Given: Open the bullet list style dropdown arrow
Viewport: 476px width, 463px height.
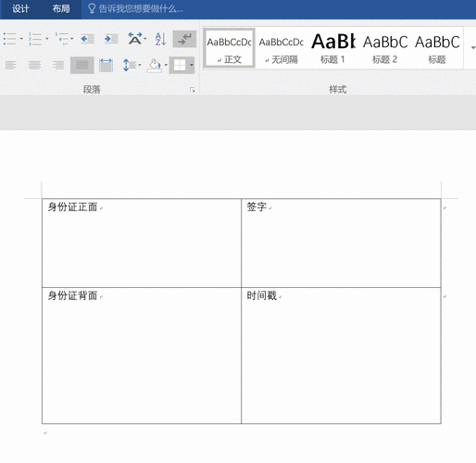Looking at the screenshot, I should [21, 39].
